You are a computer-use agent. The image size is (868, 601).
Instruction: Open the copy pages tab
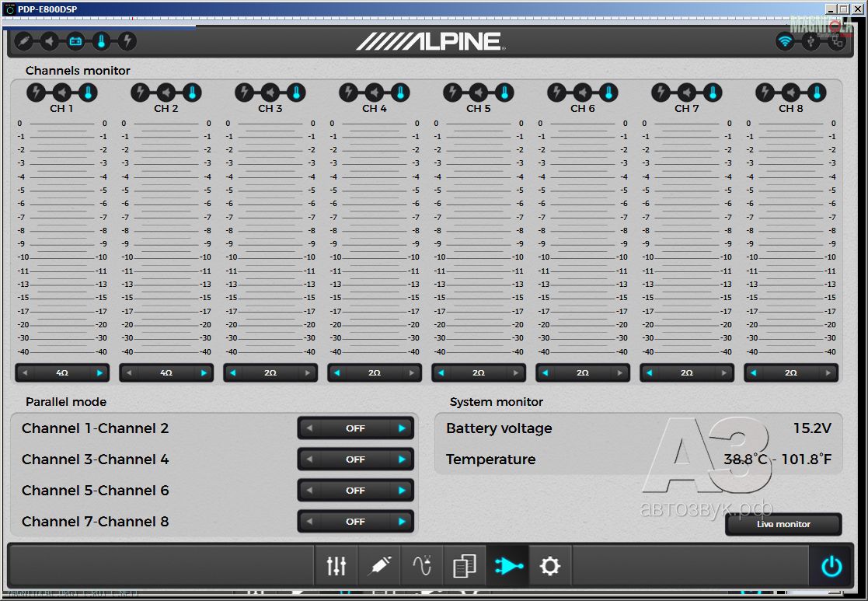465,565
